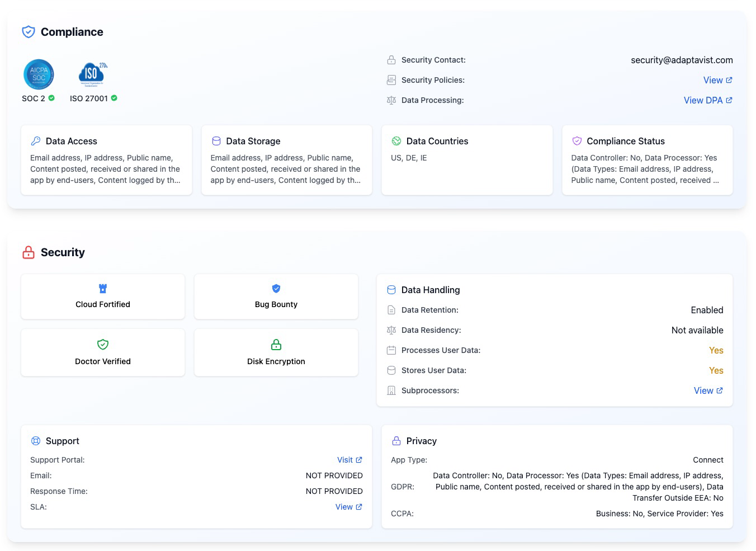Click the Compliance shield icon

[x=28, y=32]
